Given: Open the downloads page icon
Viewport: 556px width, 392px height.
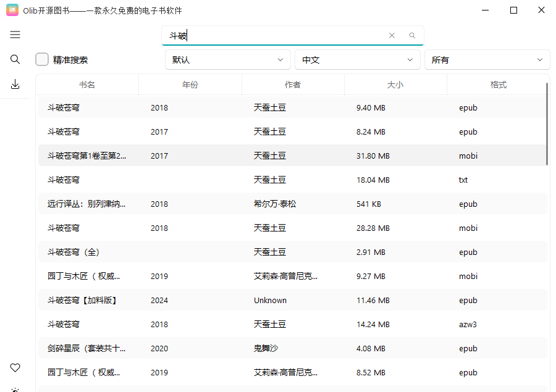Looking at the screenshot, I should coord(15,85).
